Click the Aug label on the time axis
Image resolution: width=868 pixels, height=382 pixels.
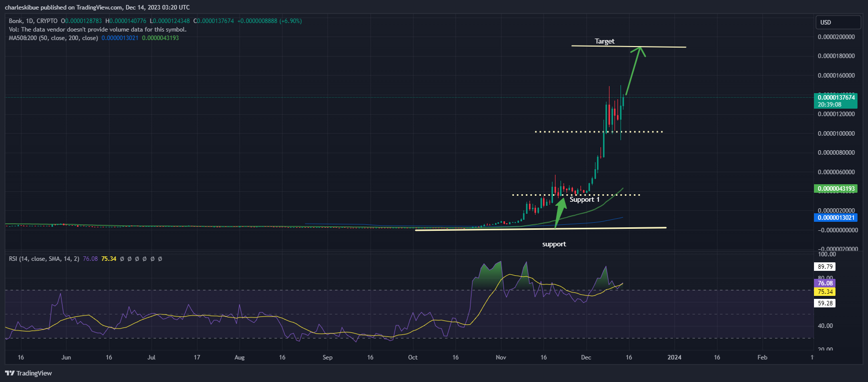239,357
